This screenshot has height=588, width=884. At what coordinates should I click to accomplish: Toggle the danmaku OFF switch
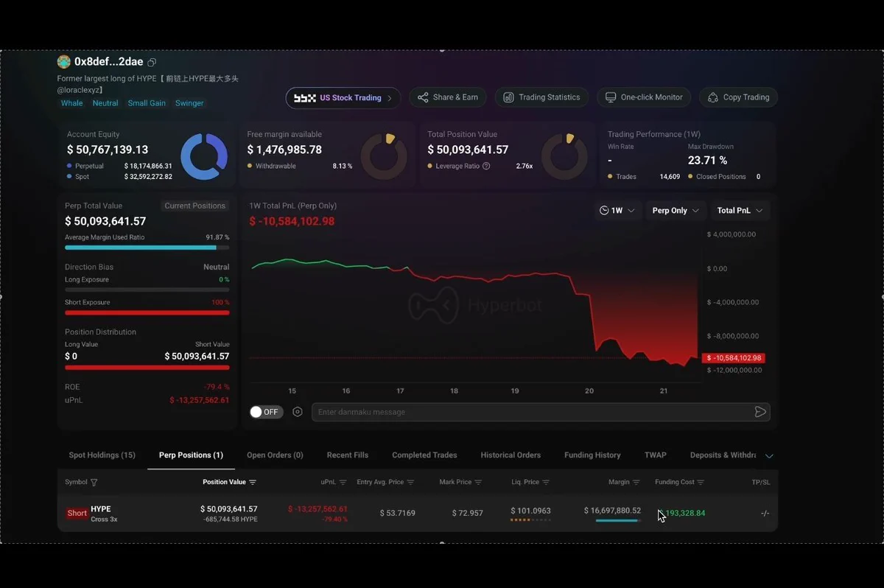click(264, 412)
